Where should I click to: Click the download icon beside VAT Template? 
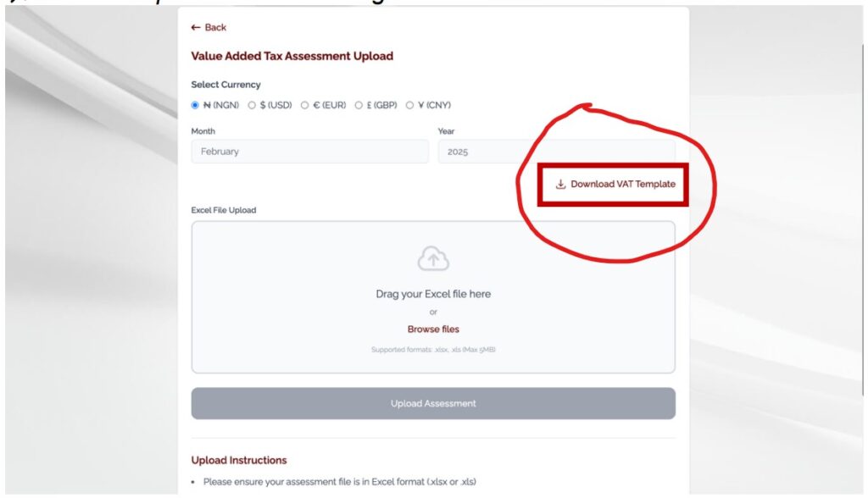[560, 185]
